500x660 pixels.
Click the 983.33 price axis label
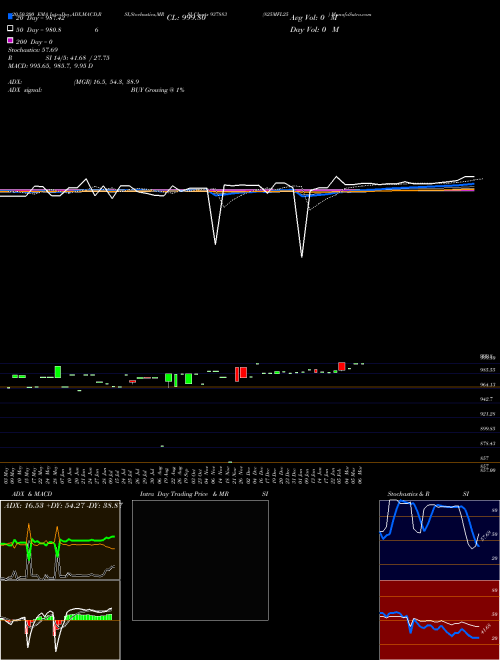coord(487,370)
